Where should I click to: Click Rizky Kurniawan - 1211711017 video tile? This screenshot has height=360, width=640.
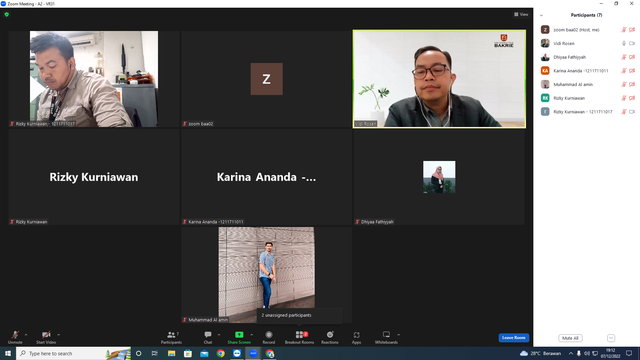94,79
